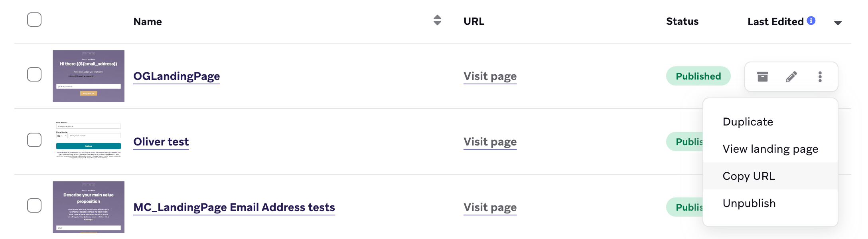
Task: Click Visit page link for OGLandingPage
Action: 490,76
